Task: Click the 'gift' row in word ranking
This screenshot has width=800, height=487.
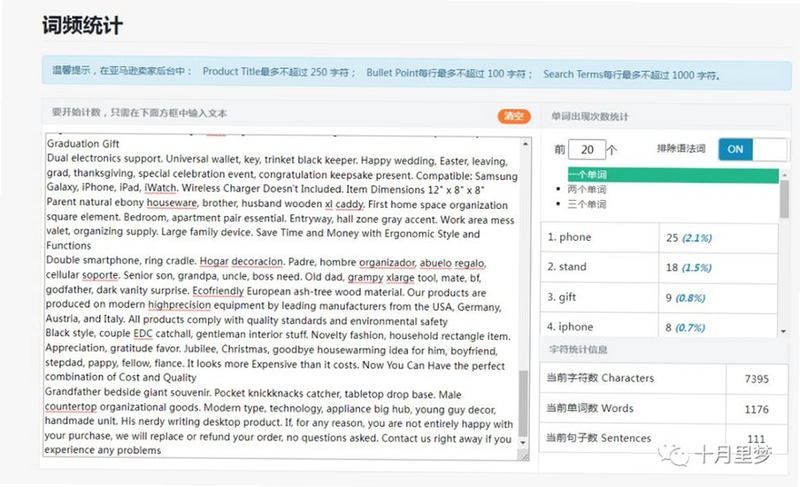Action: click(x=659, y=297)
